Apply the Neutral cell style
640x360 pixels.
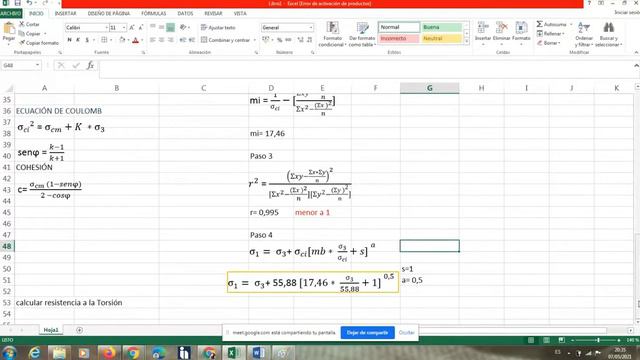442,38
